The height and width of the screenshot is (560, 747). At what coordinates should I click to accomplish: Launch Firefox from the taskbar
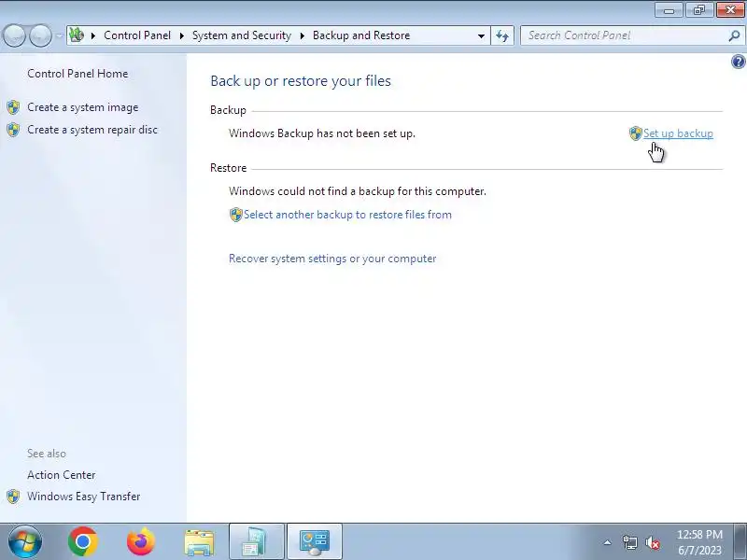point(141,542)
